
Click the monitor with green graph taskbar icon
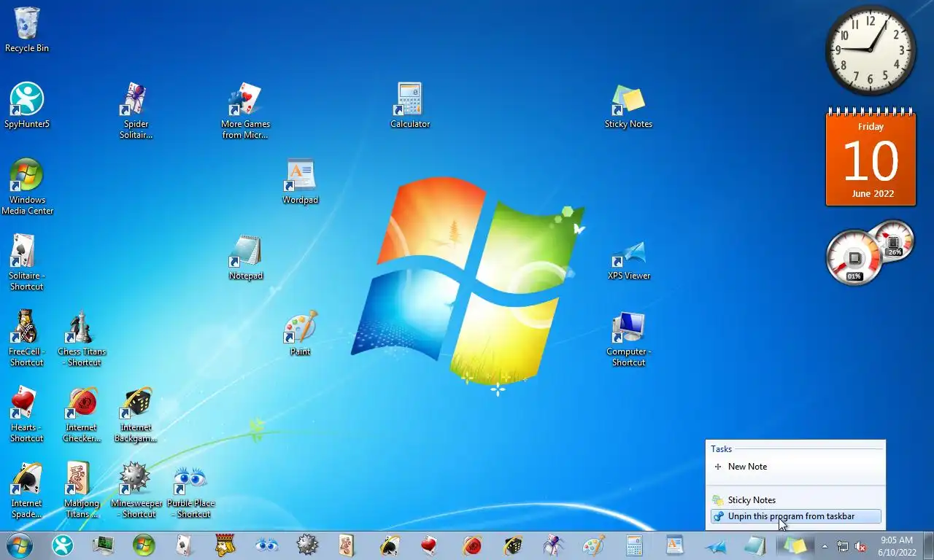coord(103,545)
